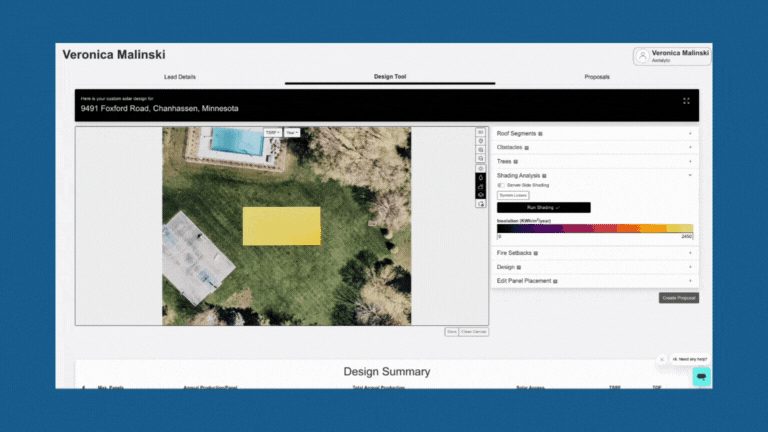Click the zoom out magnifier icon

(480, 158)
